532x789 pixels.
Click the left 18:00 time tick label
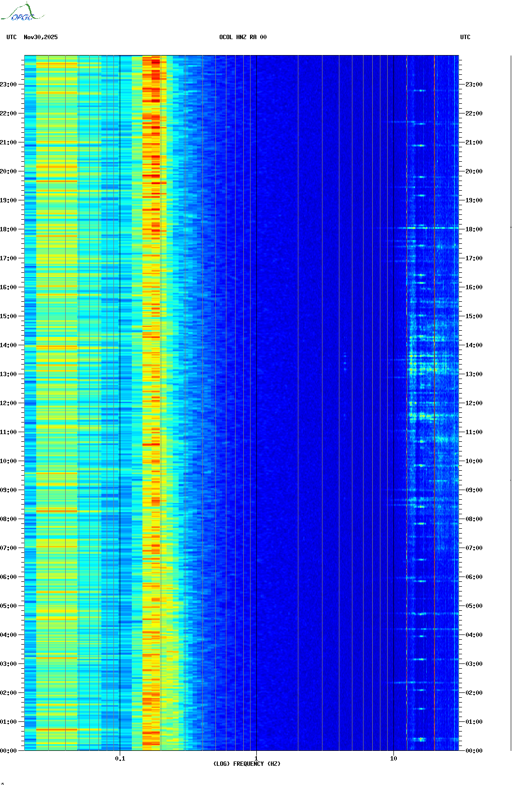click(x=8, y=229)
